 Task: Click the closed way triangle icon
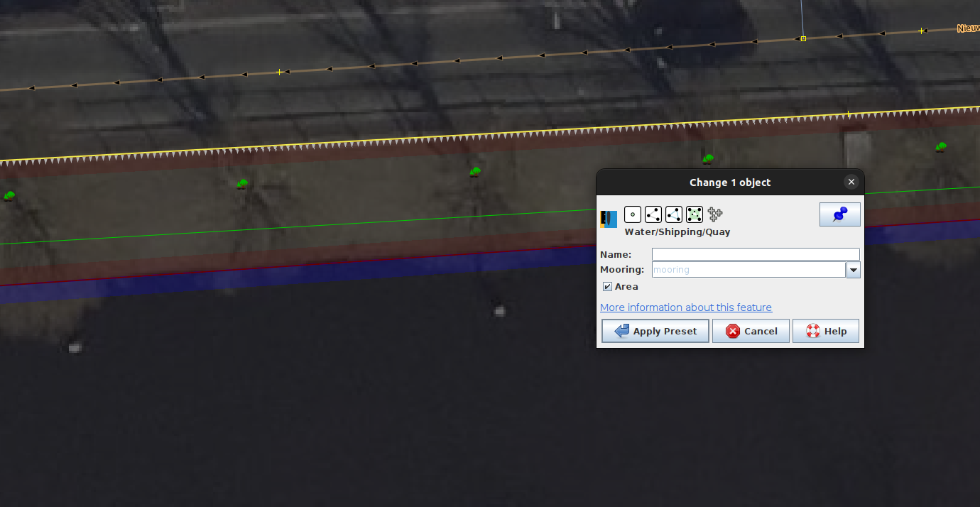pos(674,214)
